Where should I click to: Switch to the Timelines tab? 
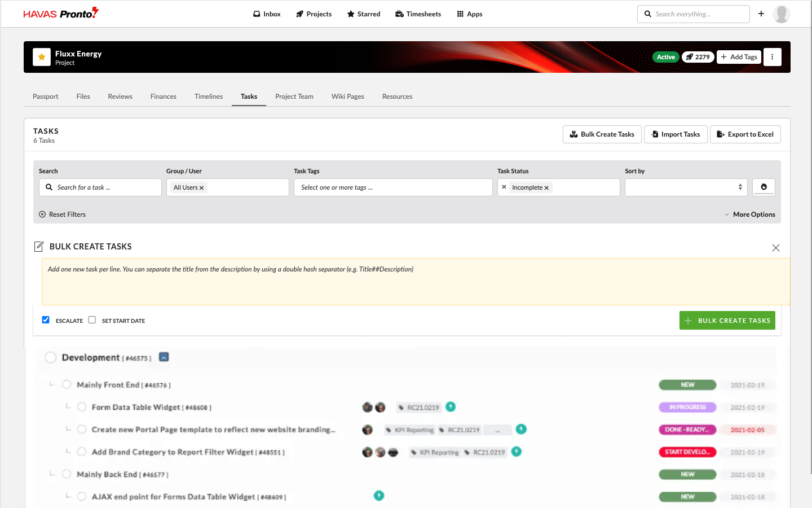click(x=209, y=97)
